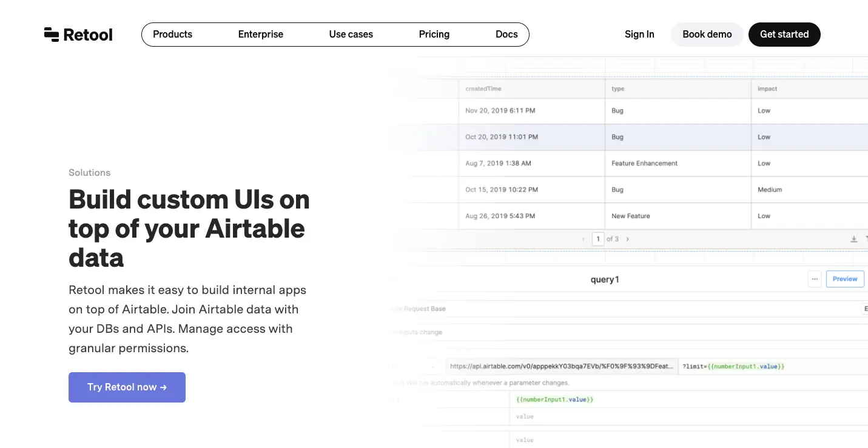
Task: Select the Aug 7, 2019 1:38 AM cell
Action: coord(532,164)
